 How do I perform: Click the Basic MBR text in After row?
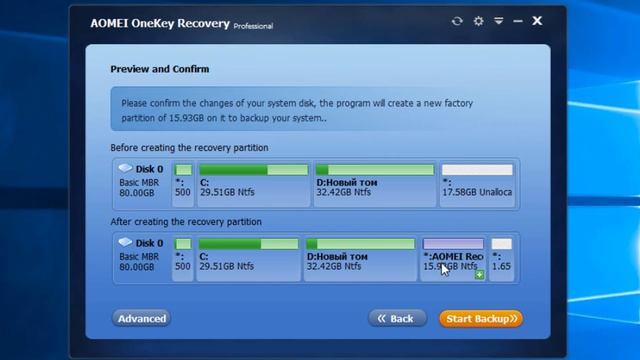click(x=139, y=257)
